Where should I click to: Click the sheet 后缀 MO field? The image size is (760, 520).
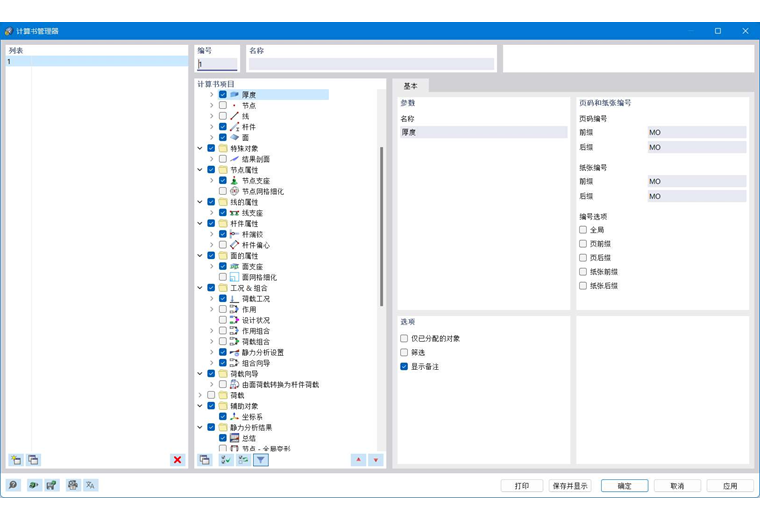pos(697,196)
